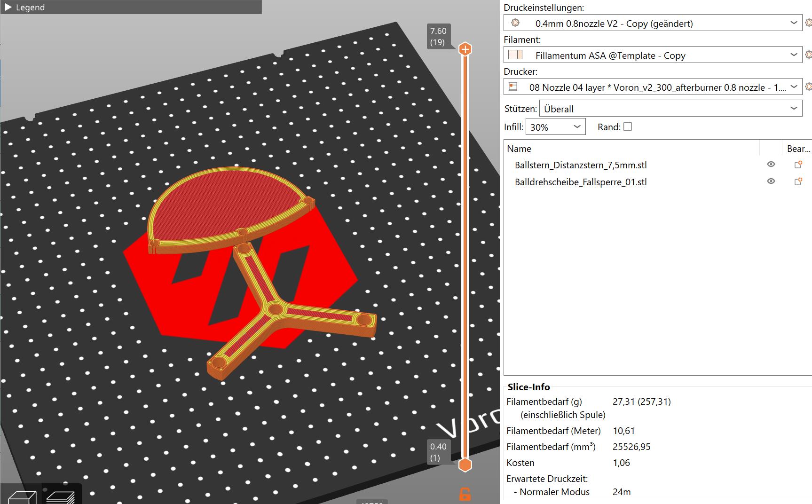This screenshot has height=504, width=812.
Task: Click the filament volume value 25526,95
Action: point(631,447)
